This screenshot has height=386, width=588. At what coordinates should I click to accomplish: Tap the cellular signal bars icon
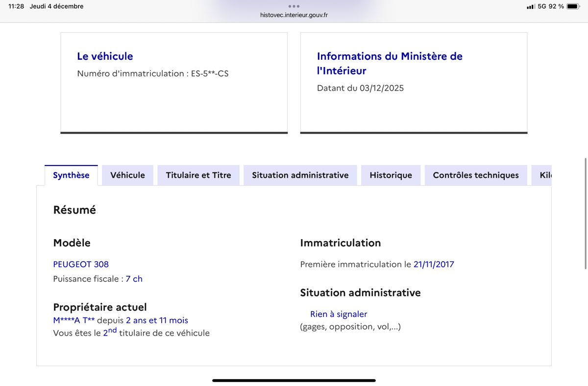click(x=531, y=7)
